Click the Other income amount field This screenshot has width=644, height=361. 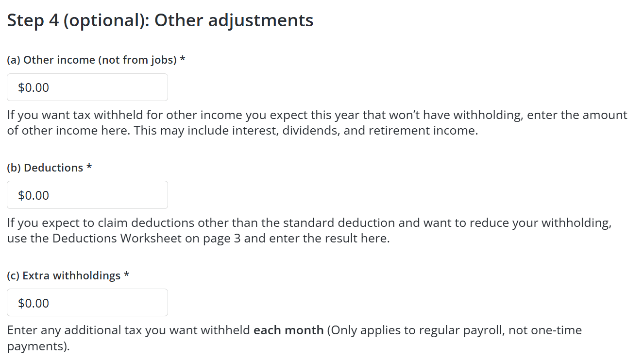[87, 87]
